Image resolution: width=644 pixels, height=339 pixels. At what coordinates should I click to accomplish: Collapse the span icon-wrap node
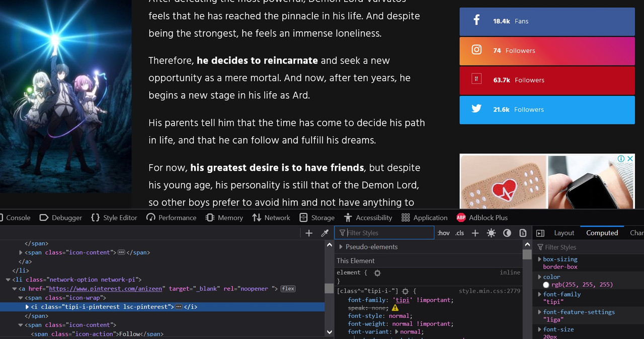(x=21, y=298)
